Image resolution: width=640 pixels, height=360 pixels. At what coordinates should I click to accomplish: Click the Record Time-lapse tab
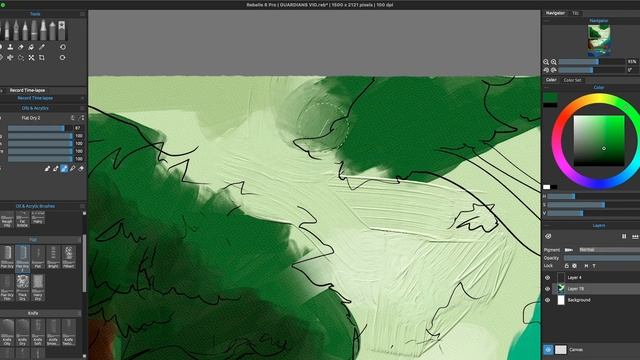[x=27, y=90]
